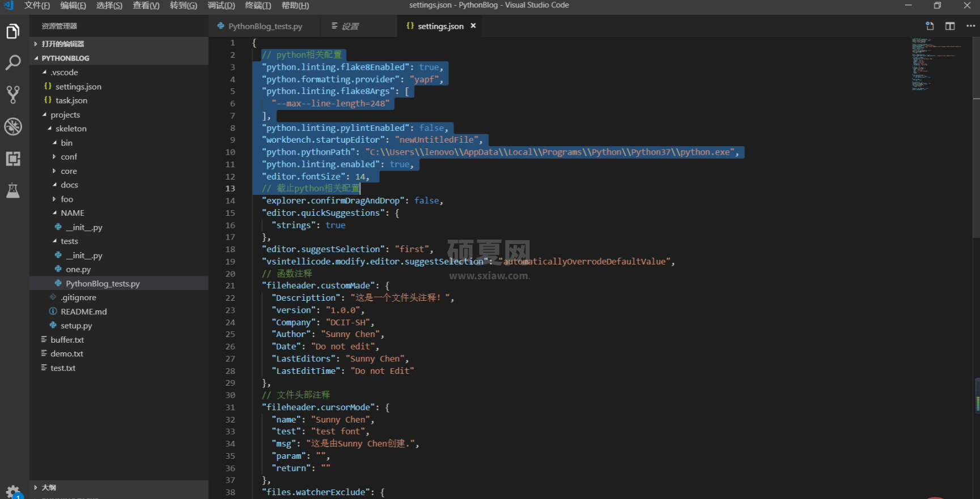Select the settings.json editor tab

pyautogui.click(x=440, y=26)
